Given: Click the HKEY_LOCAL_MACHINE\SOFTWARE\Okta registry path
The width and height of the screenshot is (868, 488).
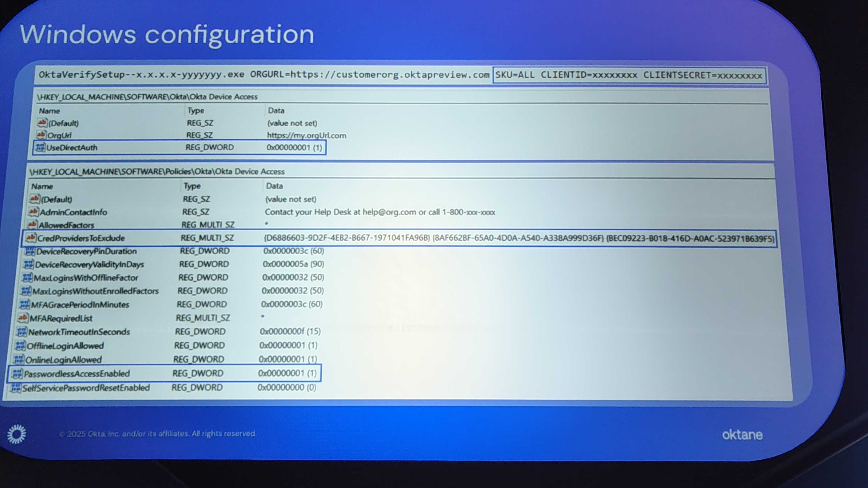Looking at the screenshot, I should 147,97.
